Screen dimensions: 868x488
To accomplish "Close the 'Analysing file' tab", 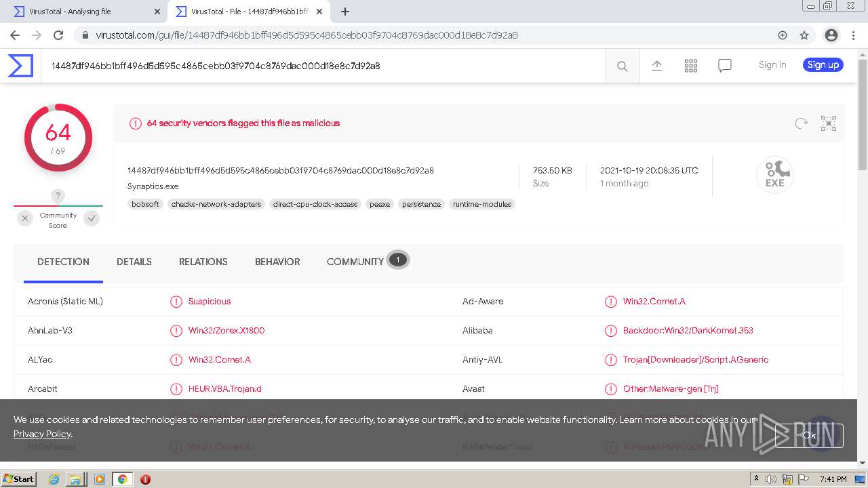I will 157,12.
